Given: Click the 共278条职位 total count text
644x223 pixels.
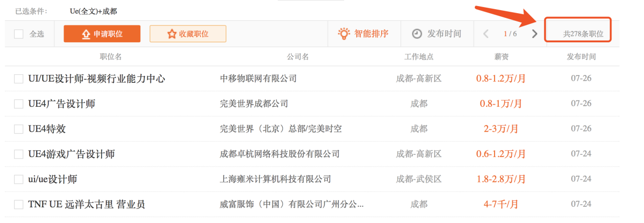Looking at the screenshot, I should 583,35.
